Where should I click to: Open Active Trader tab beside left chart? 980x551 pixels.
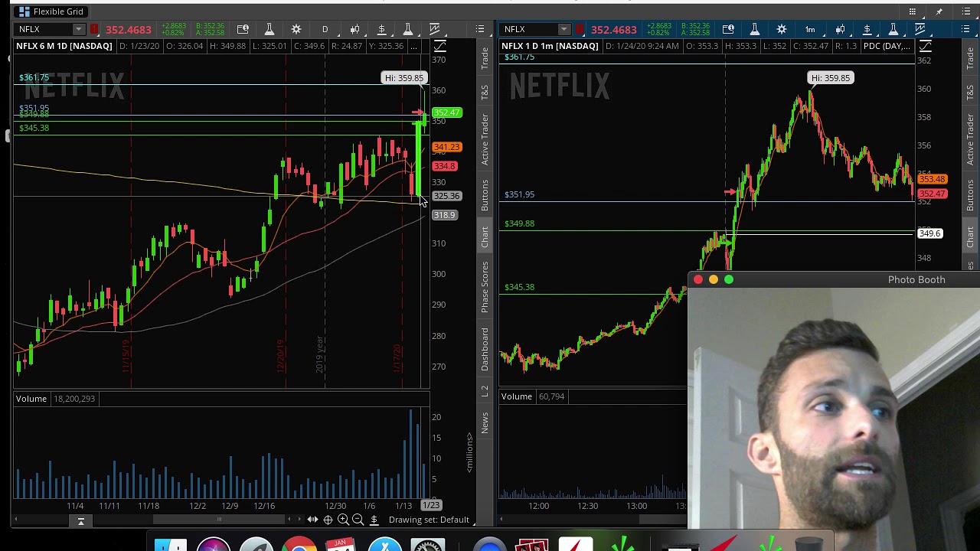pos(485,140)
